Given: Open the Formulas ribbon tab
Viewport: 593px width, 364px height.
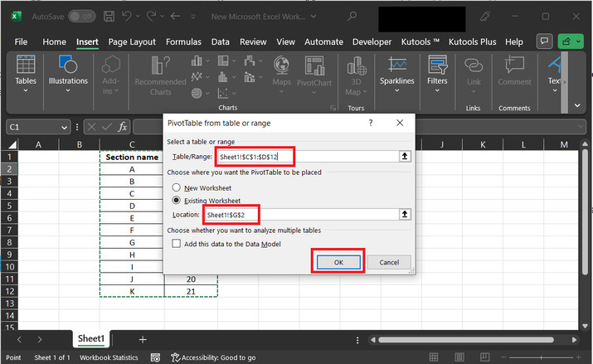Looking at the screenshot, I should tap(183, 41).
